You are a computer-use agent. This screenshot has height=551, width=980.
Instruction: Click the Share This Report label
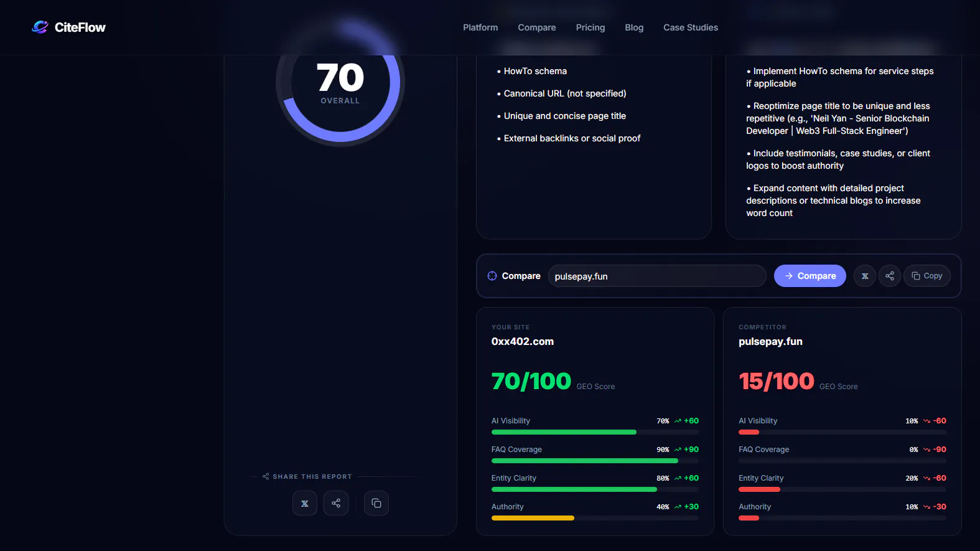(312, 477)
